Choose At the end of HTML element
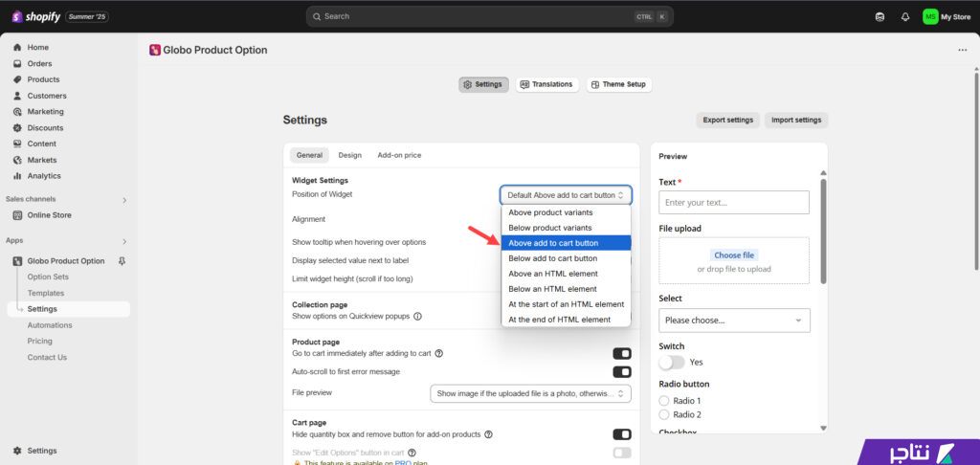The height and width of the screenshot is (465, 980). coord(567,320)
